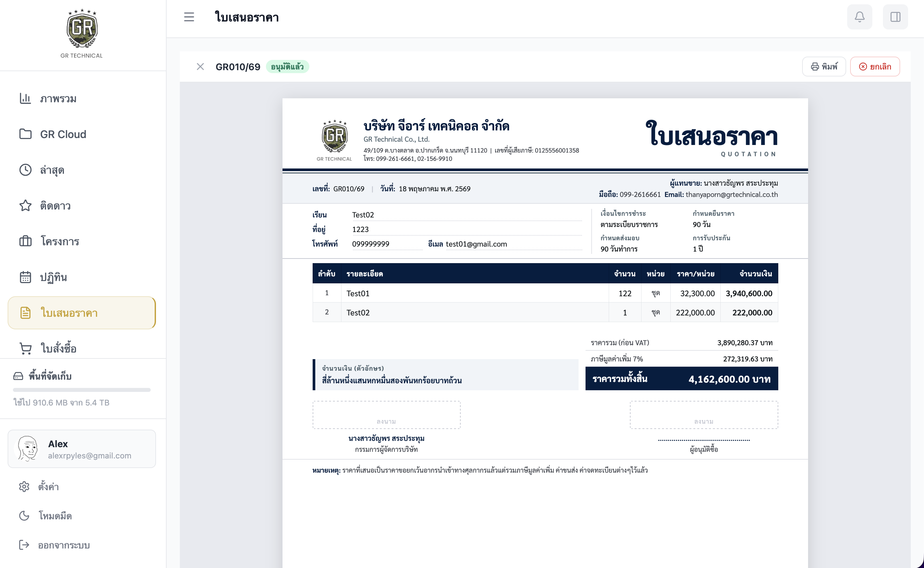Image resolution: width=924 pixels, height=568 pixels.
Task: Click the pre-VAT total 3,890,280.37 บาท
Action: pos(745,343)
